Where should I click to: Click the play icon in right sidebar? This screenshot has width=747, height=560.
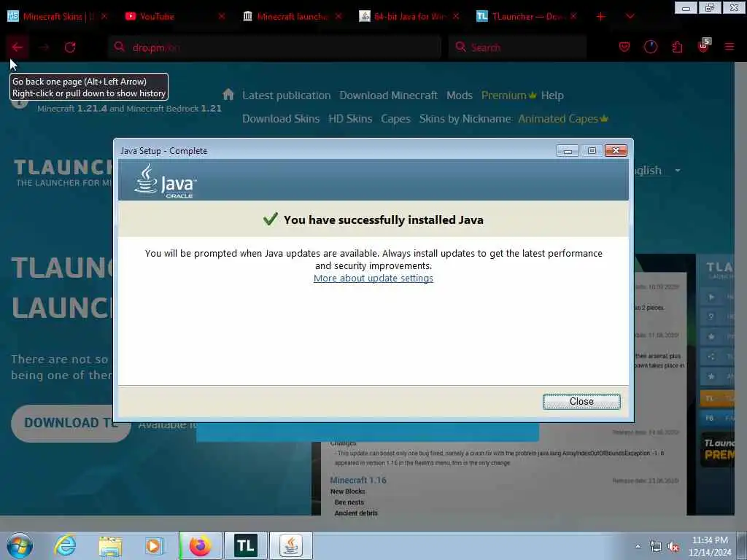tap(711, 297)
